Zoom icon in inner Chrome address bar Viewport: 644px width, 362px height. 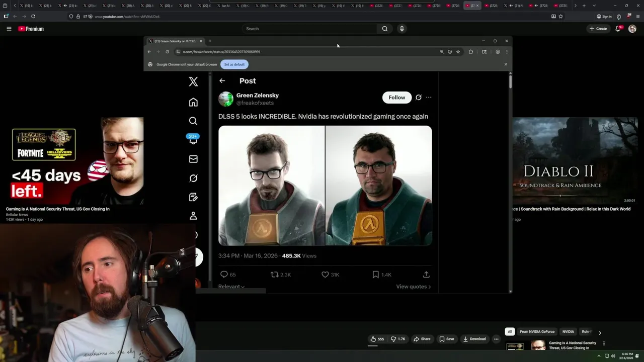pyautogui.click(x=442, y=52)
